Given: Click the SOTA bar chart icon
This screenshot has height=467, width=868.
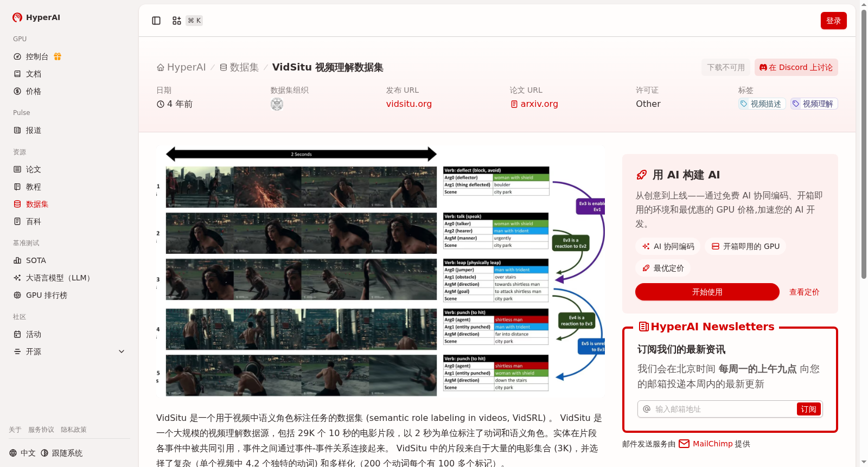Looking at the screenshot, I should tap(17, 260).
